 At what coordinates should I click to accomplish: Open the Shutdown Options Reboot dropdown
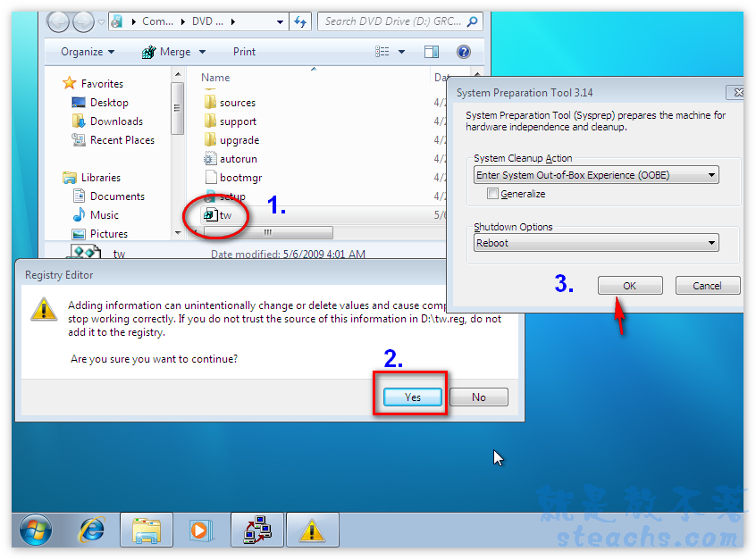pos(596,243)
